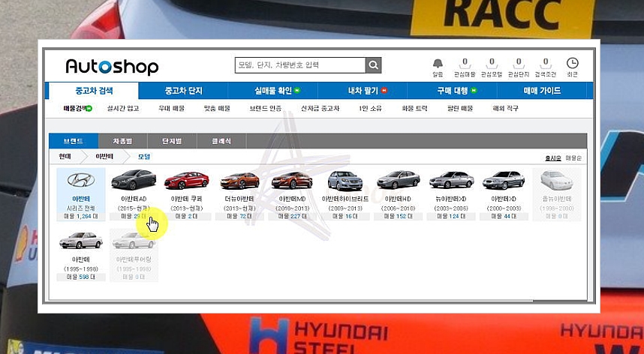Switch to the 차종별 filter tab
The height and width of the screenshot is (354, 644).
coord(123,141)
